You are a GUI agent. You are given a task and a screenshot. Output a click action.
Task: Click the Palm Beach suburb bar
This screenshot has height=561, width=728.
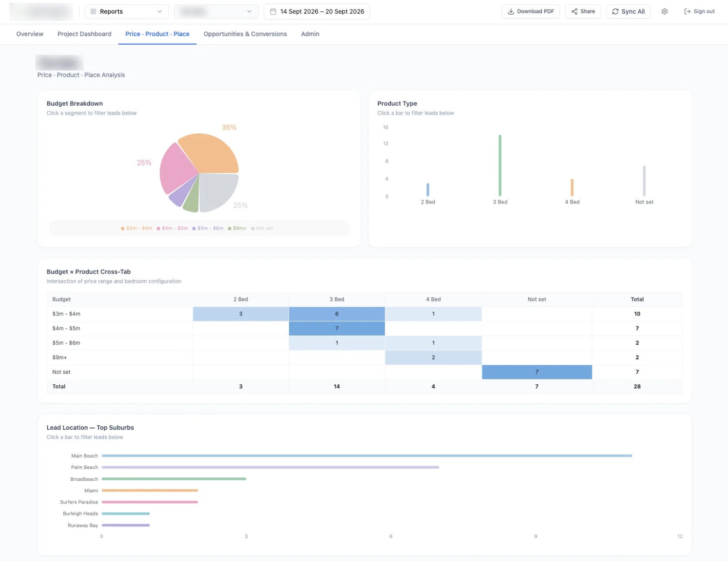[x=270, y=467]
